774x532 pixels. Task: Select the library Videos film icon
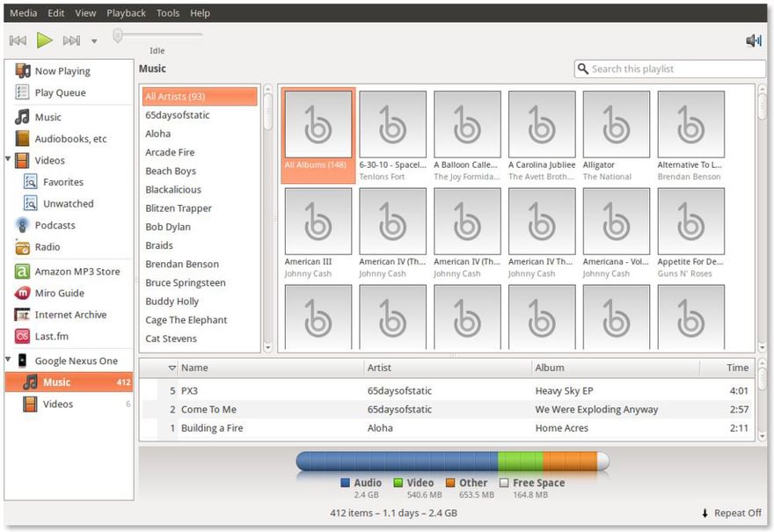tap(22, 160)
